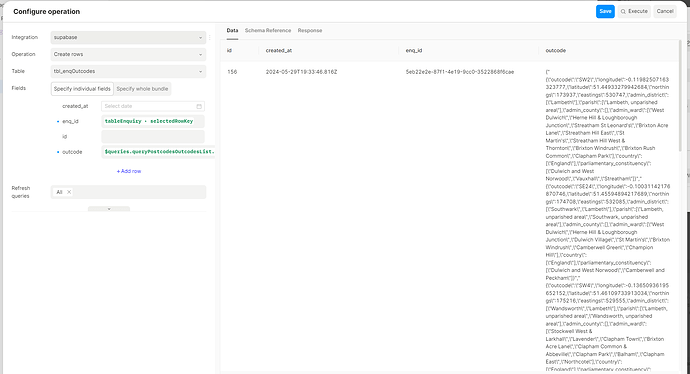Click the Save button
Screen dimensions: 690x374
pyautogui.click(x=605, y=11)
